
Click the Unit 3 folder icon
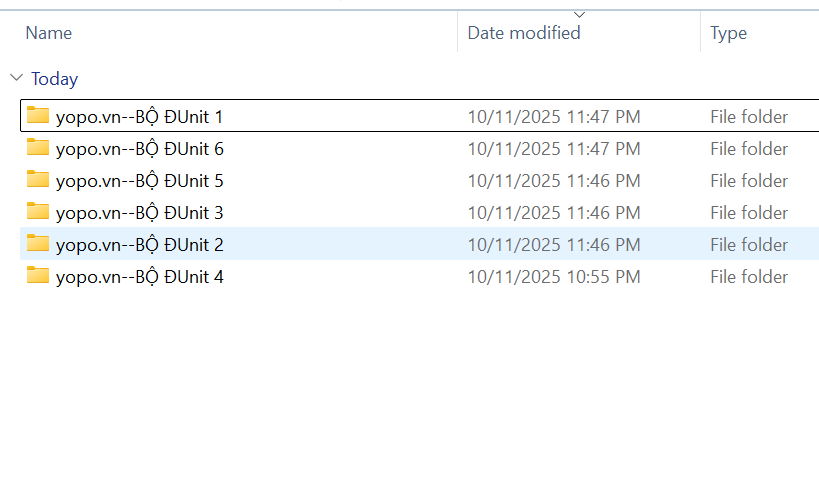click(x=38, y=212)
